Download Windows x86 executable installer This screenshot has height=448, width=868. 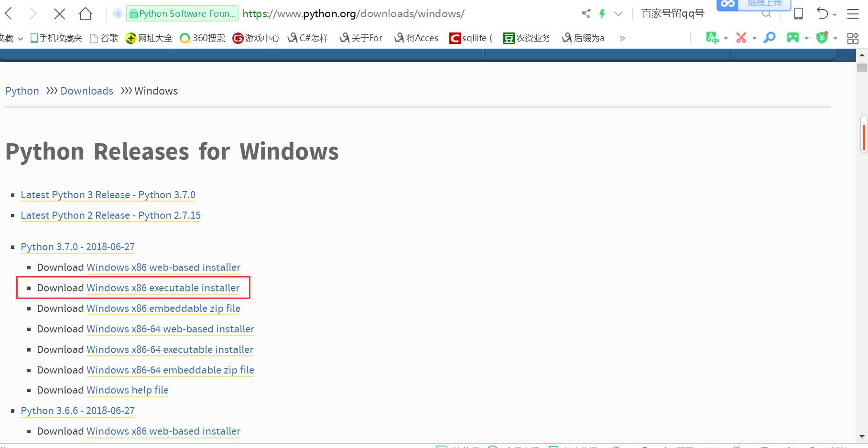pyautogui.click(x=163, y=288)
